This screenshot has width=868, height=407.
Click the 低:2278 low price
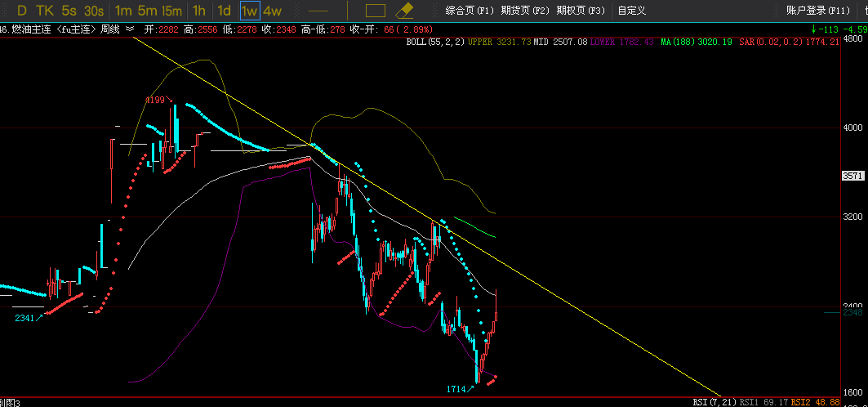(x=239, y=29)
